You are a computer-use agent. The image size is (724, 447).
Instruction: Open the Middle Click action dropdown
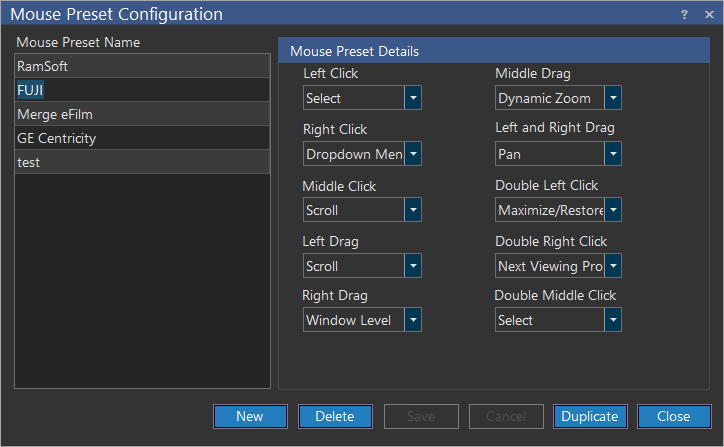[x=413, y=210]
